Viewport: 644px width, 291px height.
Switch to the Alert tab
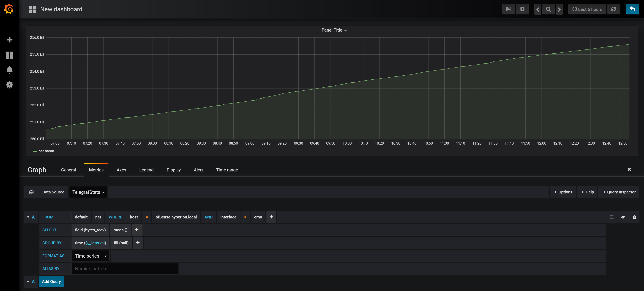pos(198,170)
